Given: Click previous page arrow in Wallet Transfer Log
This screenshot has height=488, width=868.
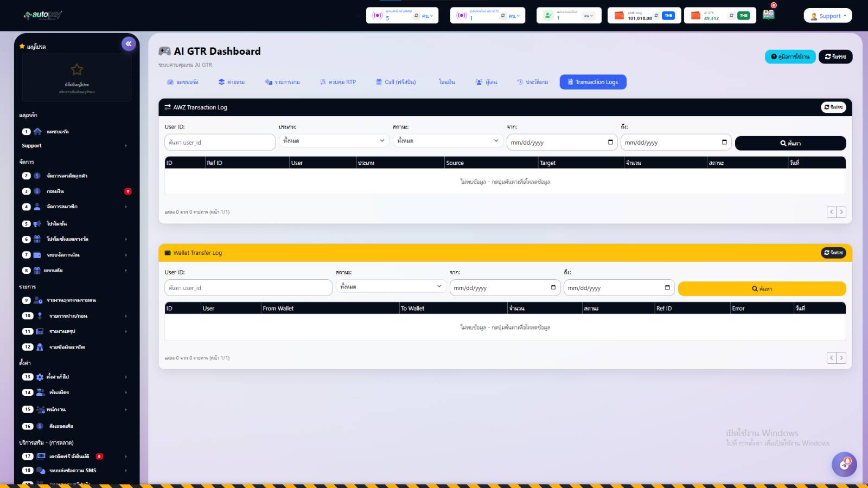Looking at the screenshot, I should pyautogui.click(x=832, y=358).
